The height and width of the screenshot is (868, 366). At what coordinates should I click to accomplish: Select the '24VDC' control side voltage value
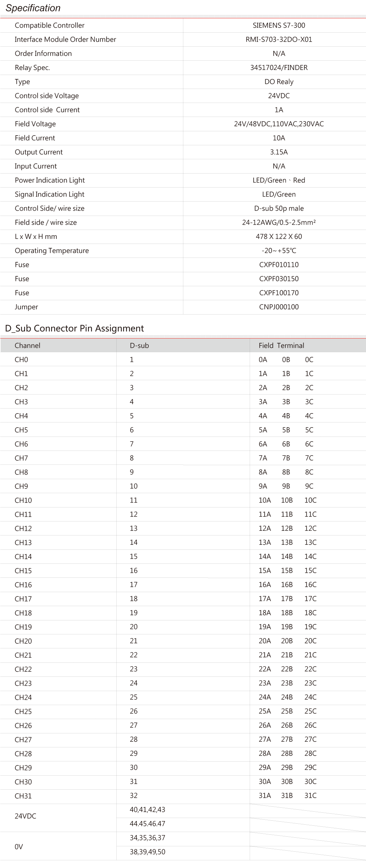pos(279,96)
